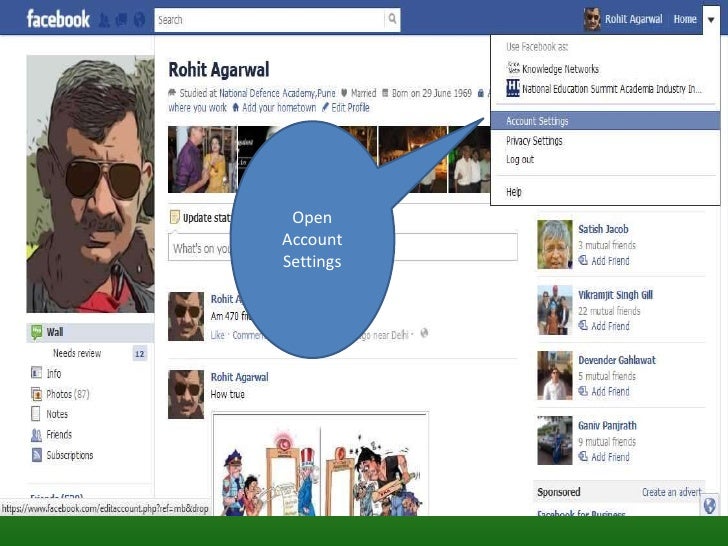Click Ganiv Panjrath's photo
This screenshot has height=546, width=728.
coord(555,441)
